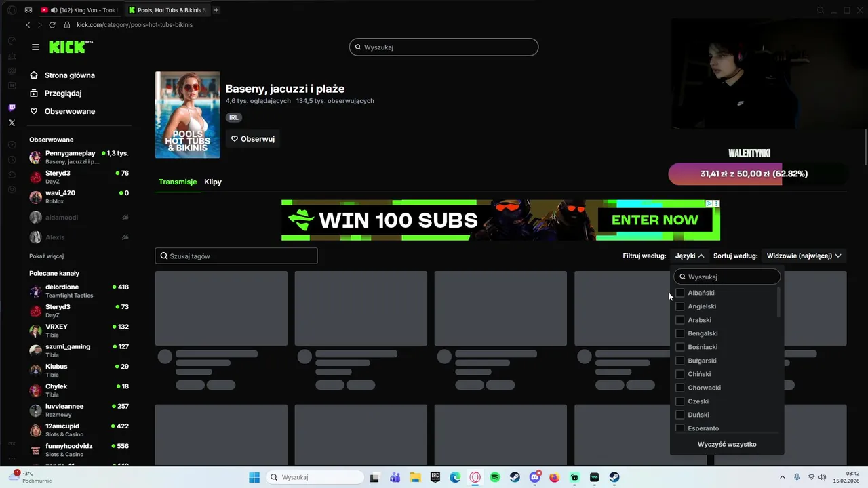Expand the system tray hidden icons chevron

(782, 477)
